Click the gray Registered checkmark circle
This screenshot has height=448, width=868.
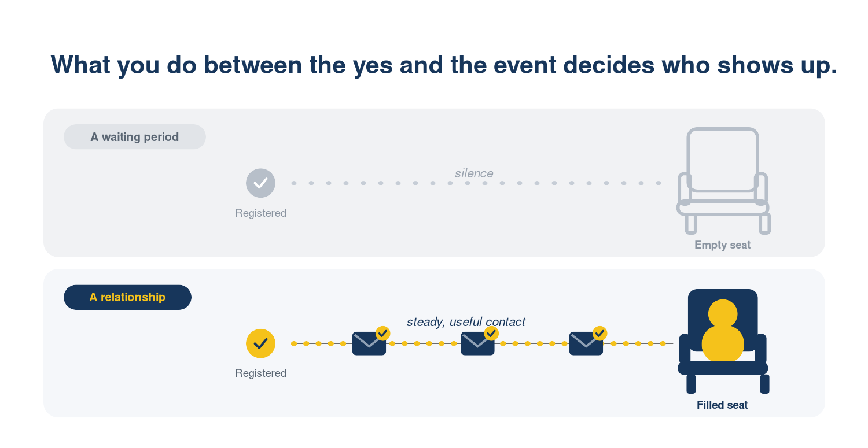(260, 183)
